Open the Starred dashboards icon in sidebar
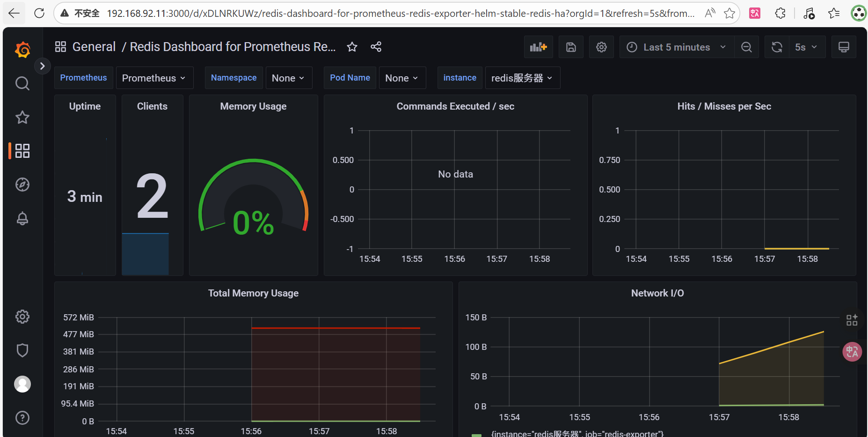The image size is (868, 437). (22, 117)
